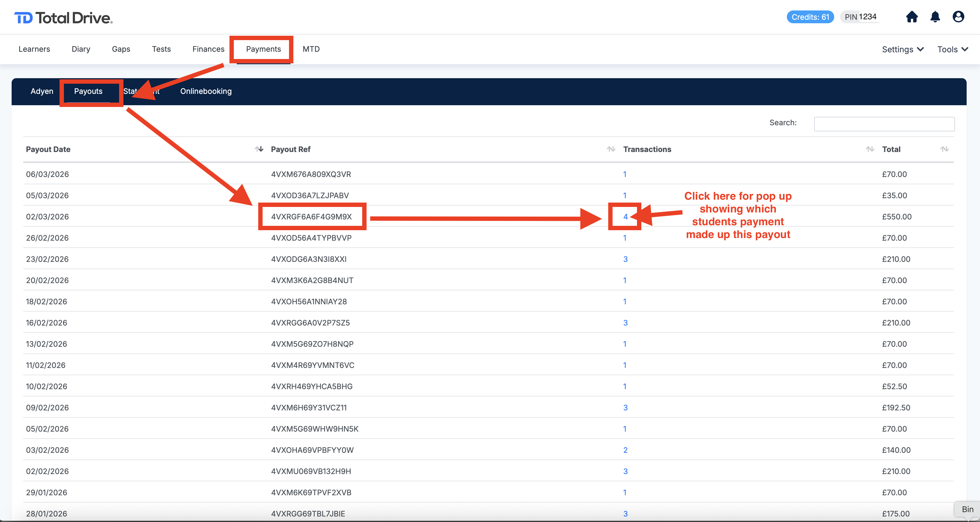Open the Adyen sub-tab
This screenshot has width=980, height=522.
click(42, 91)
